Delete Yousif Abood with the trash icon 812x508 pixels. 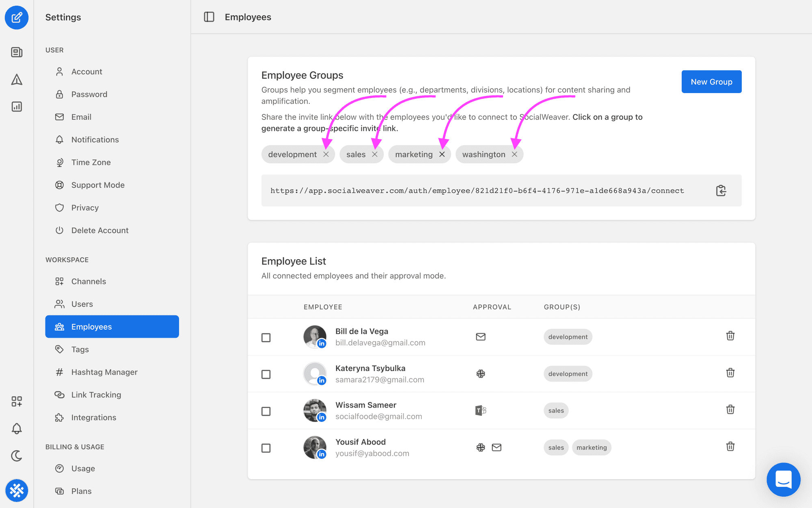(x=730, y=446)
